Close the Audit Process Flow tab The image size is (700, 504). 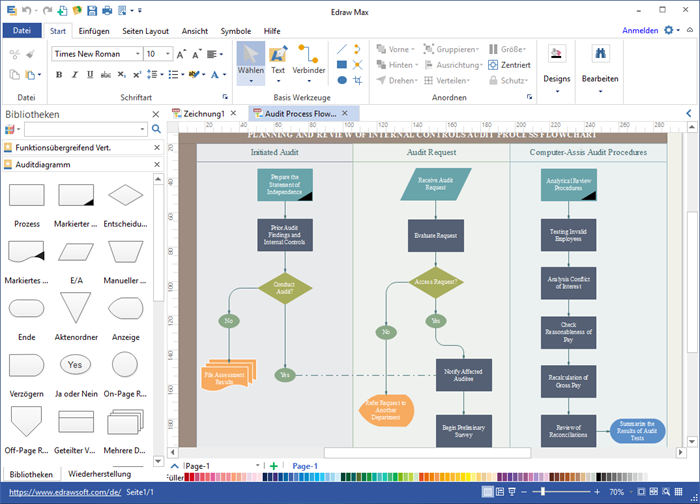(345, 113)
